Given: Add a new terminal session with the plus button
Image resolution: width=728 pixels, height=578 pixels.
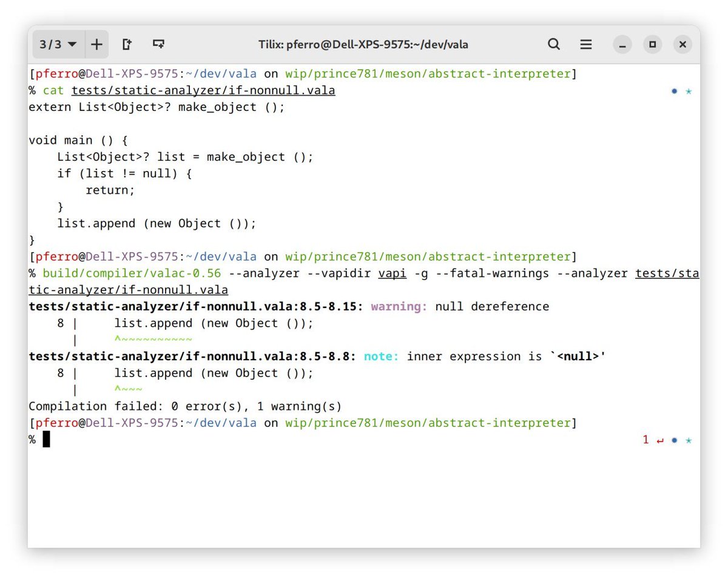Looking at the screenshot, I should tap(96, 44).
